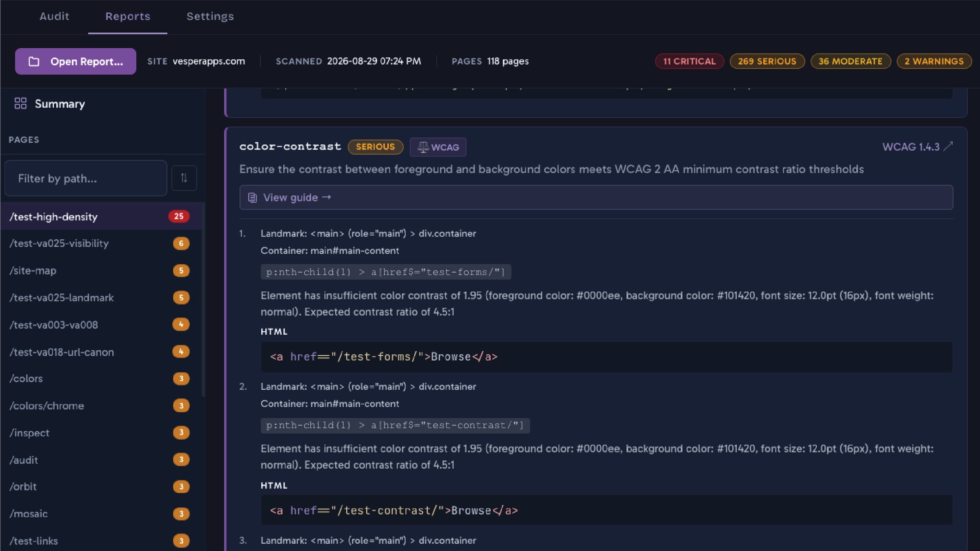The image size is (980, 551).
Task: Click the SERIOUS severity tag on color-contrast
Action: point(375,147)
